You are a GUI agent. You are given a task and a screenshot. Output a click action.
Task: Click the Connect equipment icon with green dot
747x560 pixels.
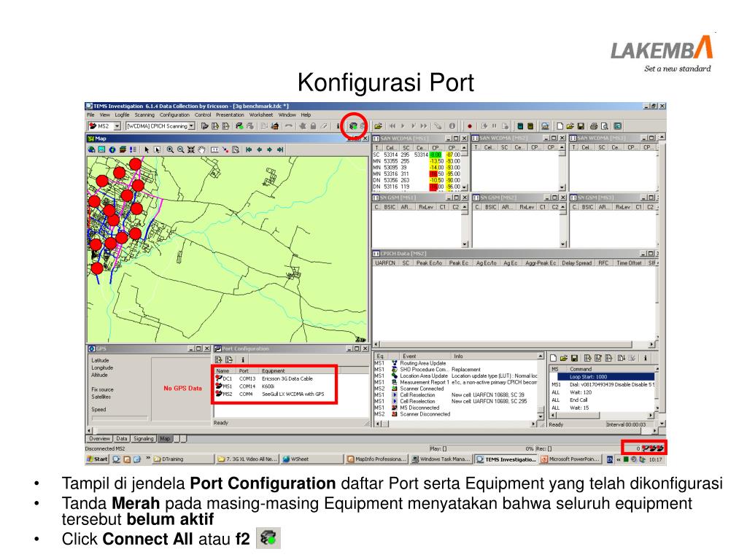239,126
